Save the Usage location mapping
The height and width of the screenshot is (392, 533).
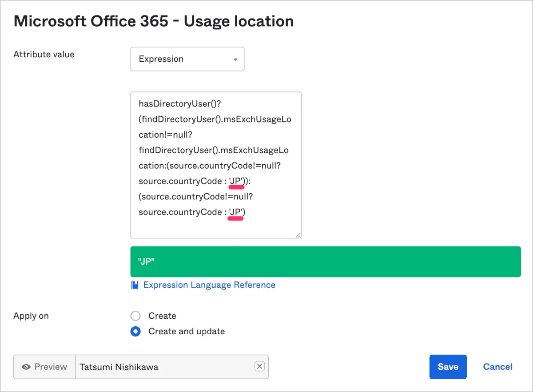click(x=448, y=367)
